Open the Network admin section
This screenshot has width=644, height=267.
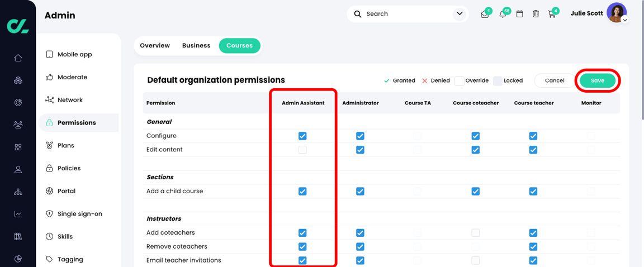click(70, 100)
